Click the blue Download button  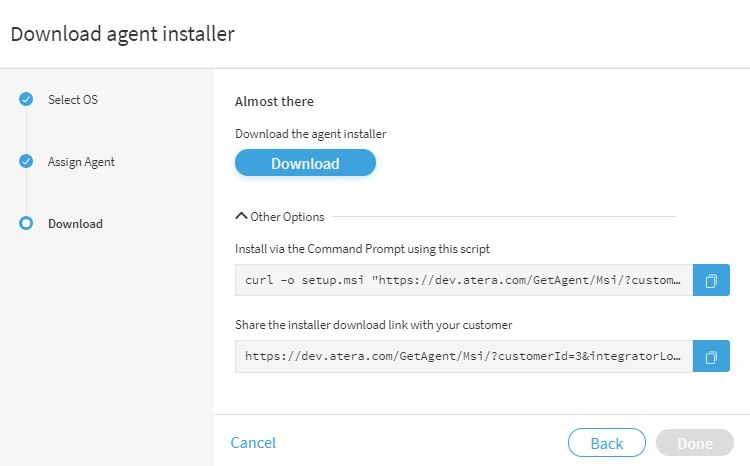coord(305,163)
